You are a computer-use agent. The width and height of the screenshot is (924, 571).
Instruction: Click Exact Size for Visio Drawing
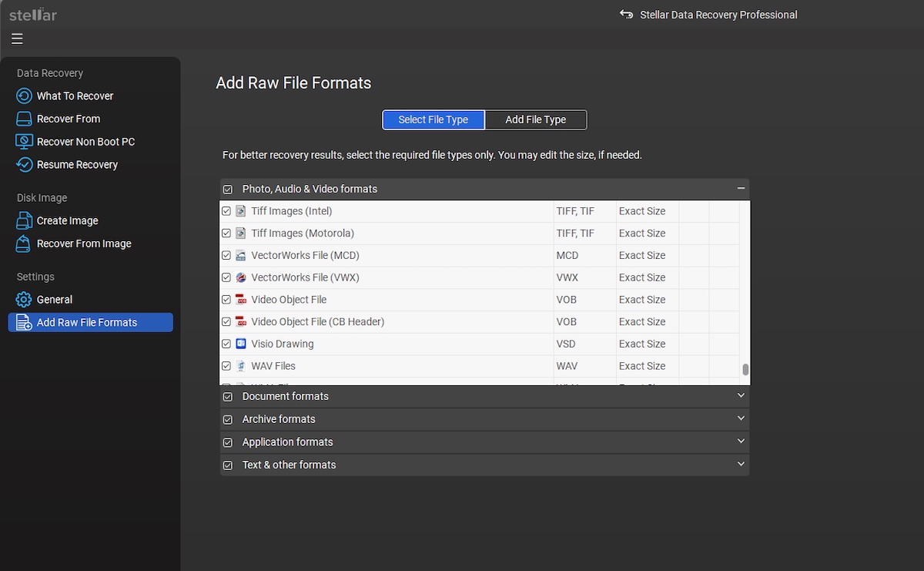click(642, 344)
